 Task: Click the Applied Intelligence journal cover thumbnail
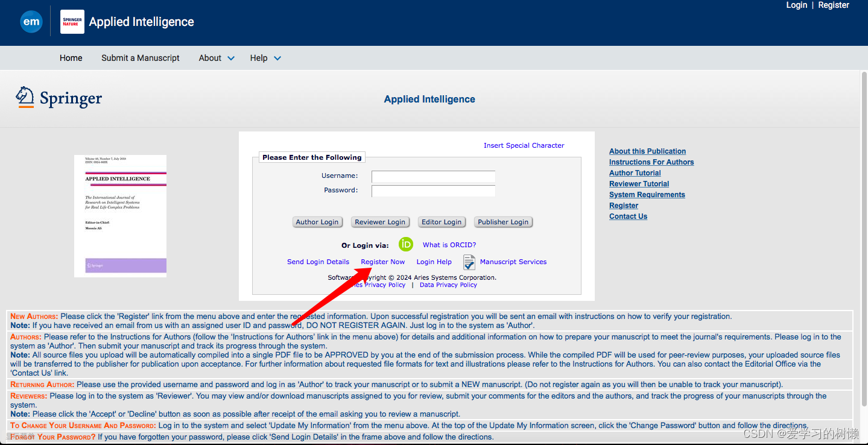point(120,216)
